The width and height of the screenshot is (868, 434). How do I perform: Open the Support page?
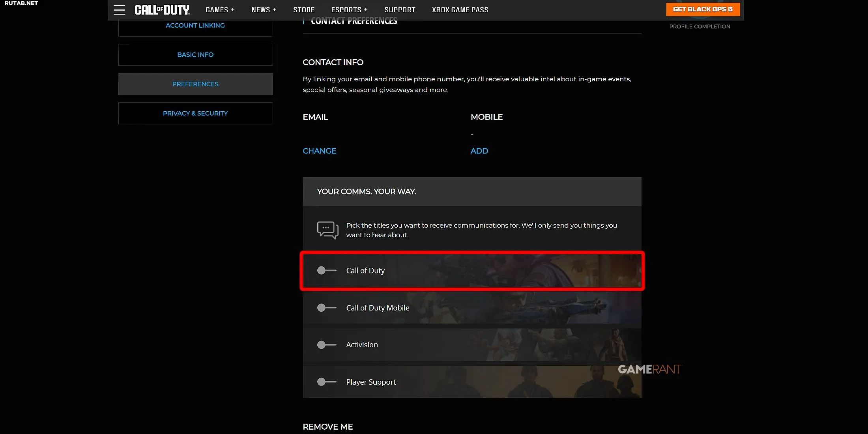[x=400, y=10]
